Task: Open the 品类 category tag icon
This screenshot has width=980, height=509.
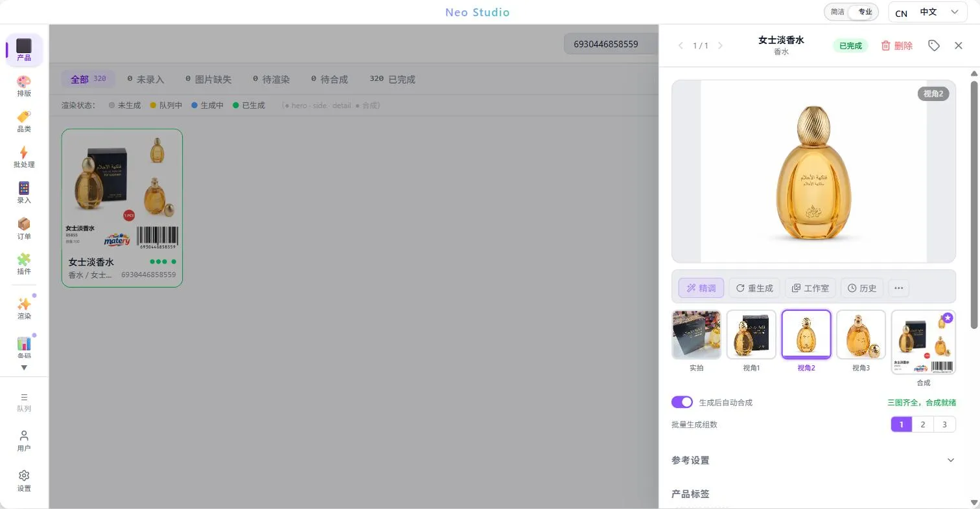Action: 24,122
